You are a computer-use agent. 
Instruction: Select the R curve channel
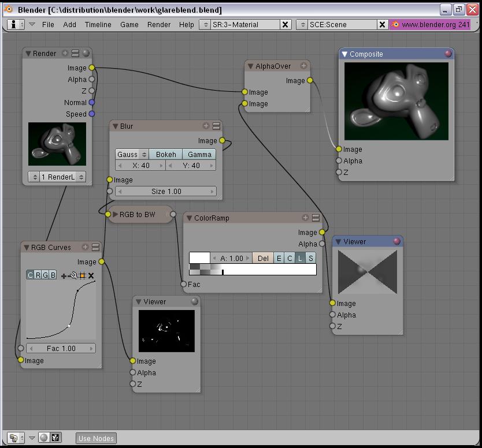pyautogui.click(x=38, y=275)
